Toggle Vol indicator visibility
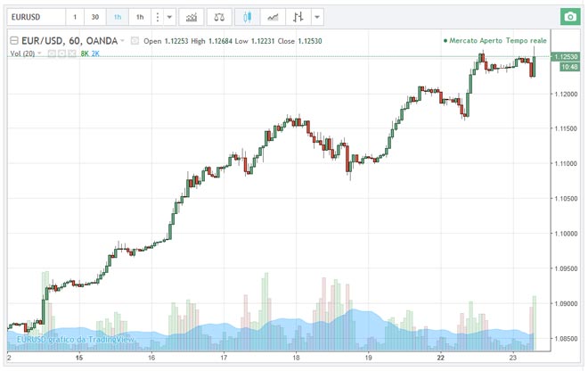This screenshot has width=588, height=371. pyautogui.click(x=52, y=54)
